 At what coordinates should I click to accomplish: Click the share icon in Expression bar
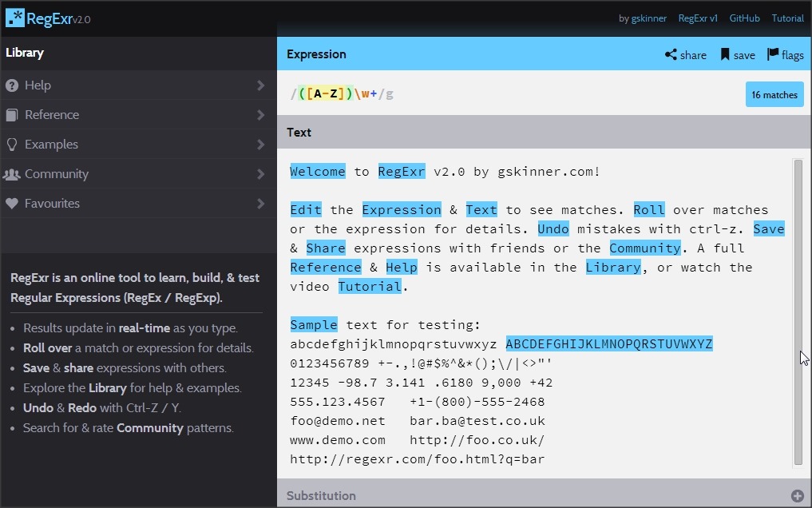click(x=671, y=55)
